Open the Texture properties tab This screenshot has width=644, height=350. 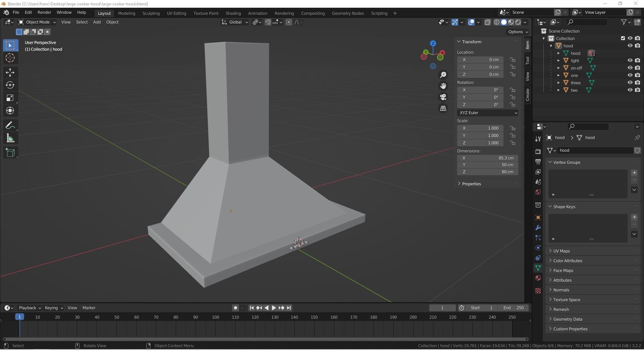point(538,291)
